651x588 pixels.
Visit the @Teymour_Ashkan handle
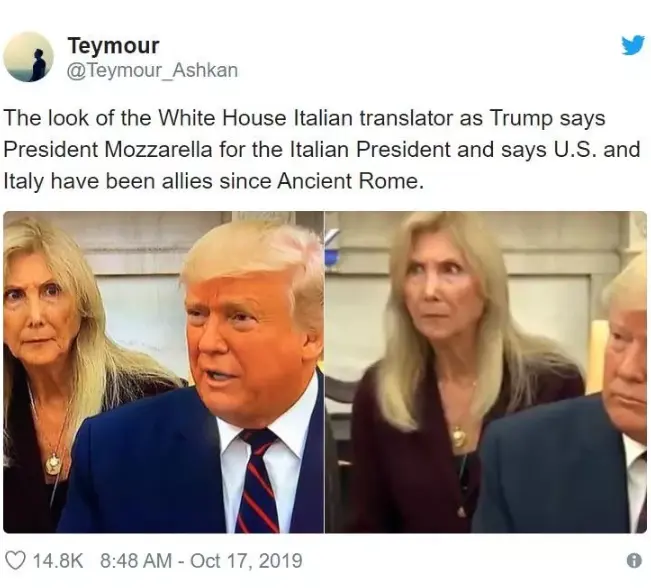tap(152, 70)
